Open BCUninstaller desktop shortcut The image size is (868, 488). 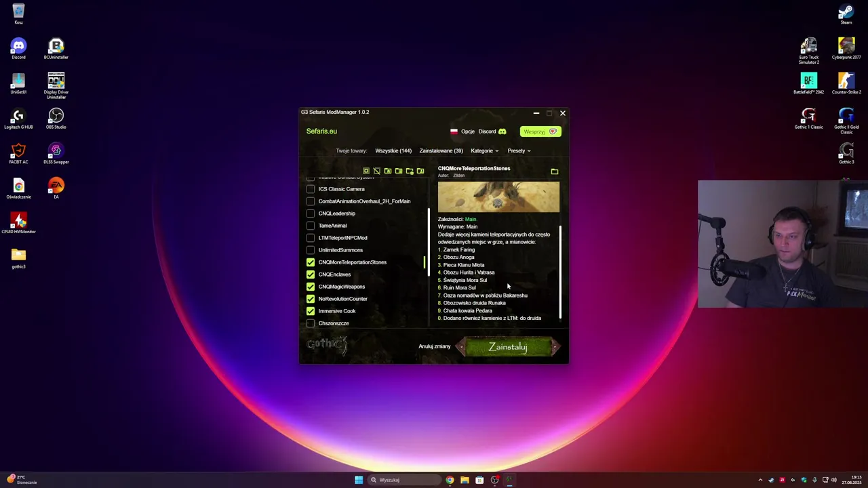(x=56, y=49)
